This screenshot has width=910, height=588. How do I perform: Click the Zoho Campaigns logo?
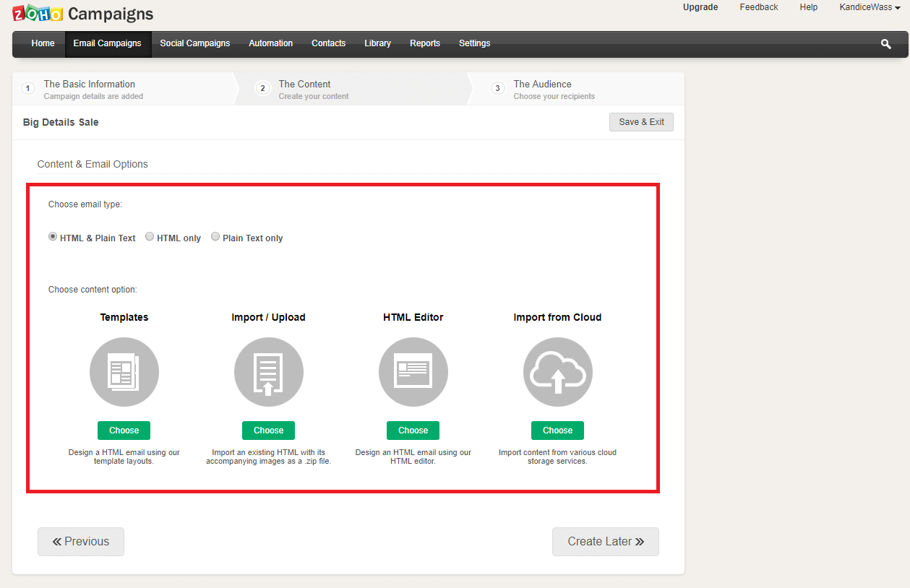[x=82, y=13]
